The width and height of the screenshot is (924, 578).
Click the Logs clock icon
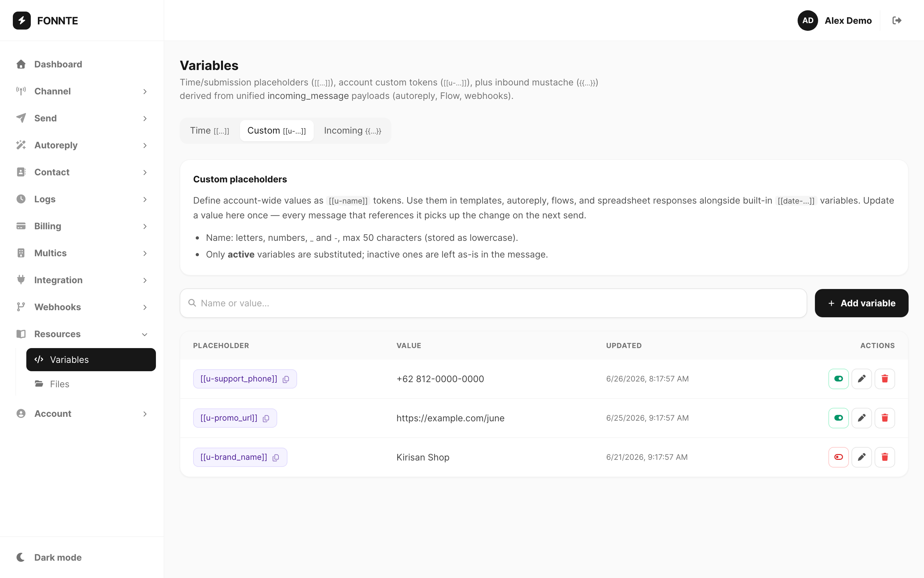coord(21,199)
